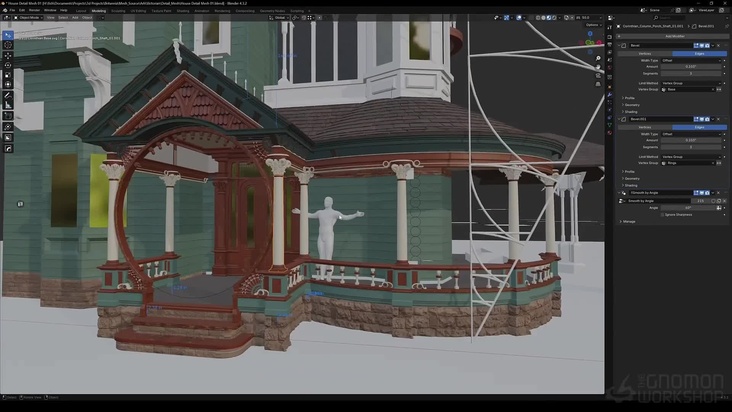732x412 pixels.
Task: Select the Annotate tool
Action: 8,95
